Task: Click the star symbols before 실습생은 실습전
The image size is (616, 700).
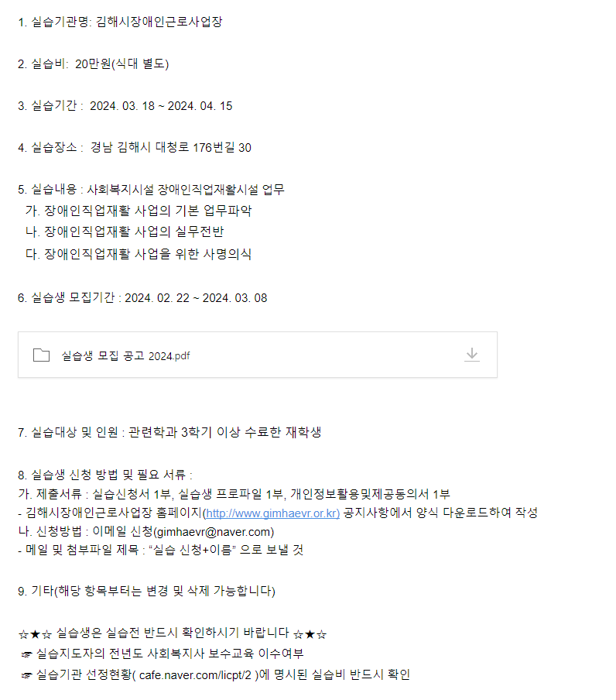Action: (35, 634)
